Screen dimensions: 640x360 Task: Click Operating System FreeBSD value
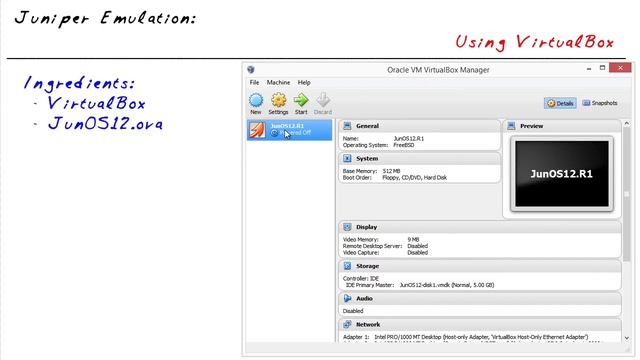point(404,145)
